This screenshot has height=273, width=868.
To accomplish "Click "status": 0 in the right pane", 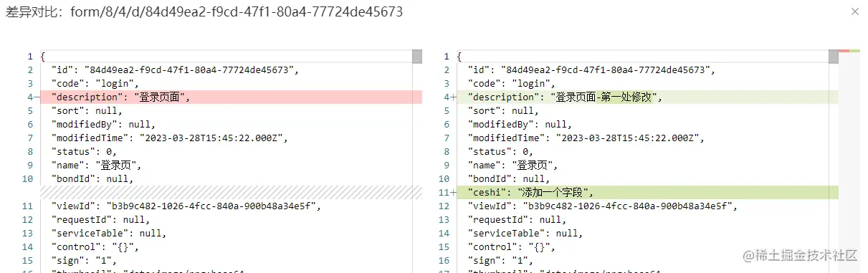I will click(501, 151).
